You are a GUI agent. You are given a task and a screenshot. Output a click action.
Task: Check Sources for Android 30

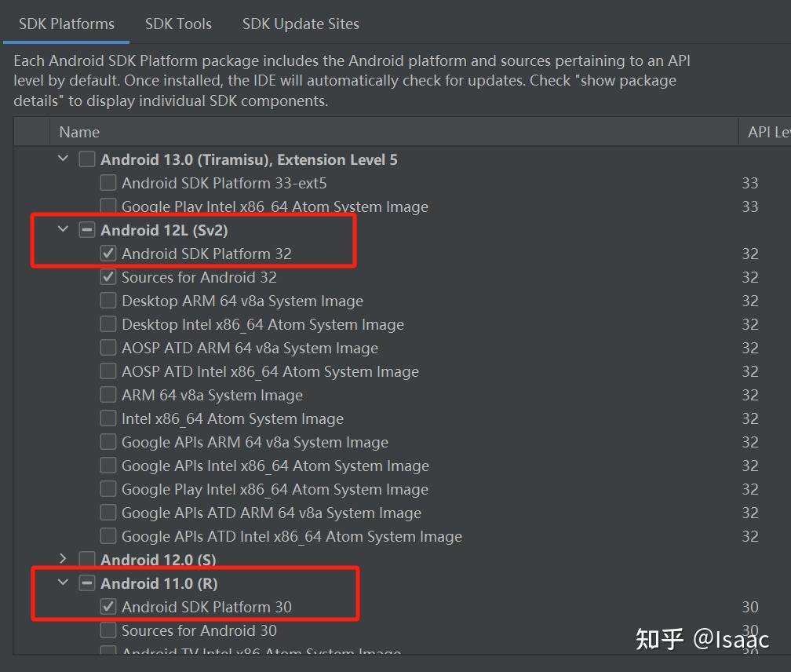108,630
